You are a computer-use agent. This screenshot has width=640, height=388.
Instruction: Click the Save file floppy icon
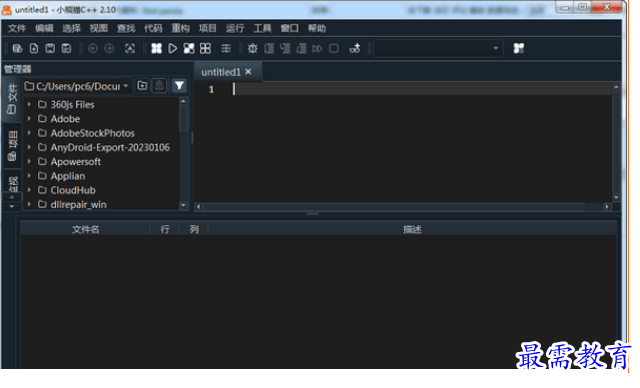pyautogui.click(x=50, y=49)
